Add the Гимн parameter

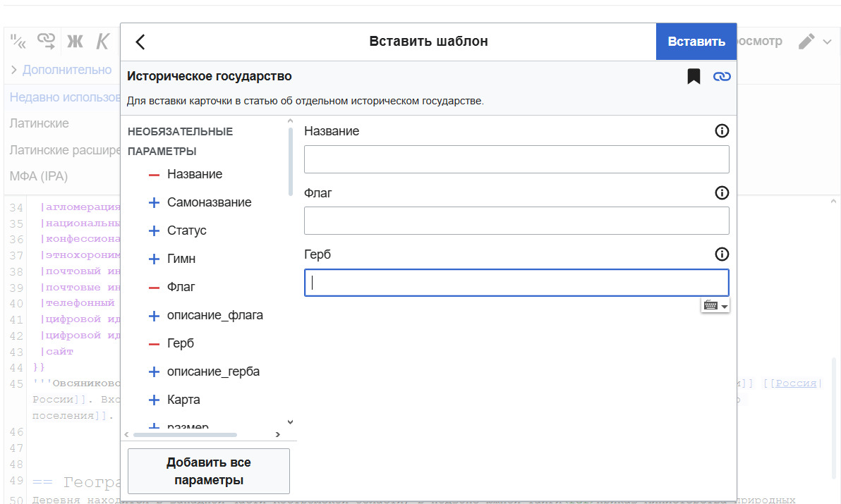154,259
